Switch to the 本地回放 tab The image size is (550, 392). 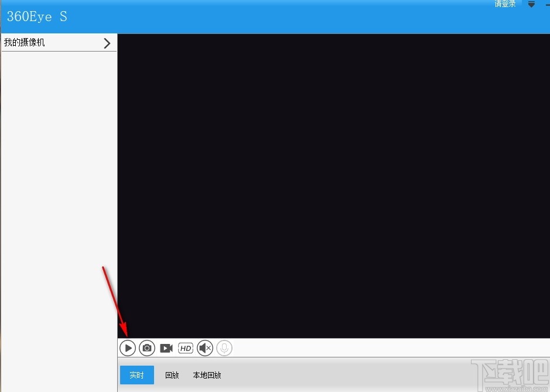point(207,375)
